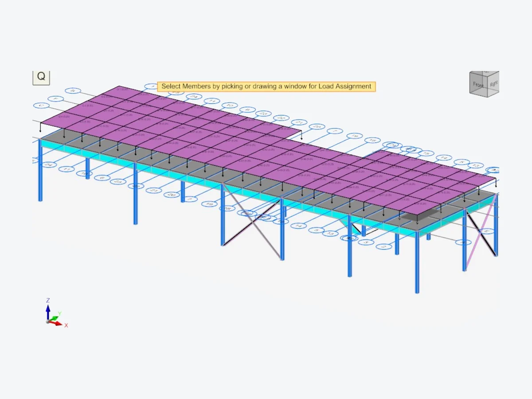The image size is (532, 399).
Task: Select grid bubble 13 at upper right
Action: pyautogui.click(x=477, y=165)
